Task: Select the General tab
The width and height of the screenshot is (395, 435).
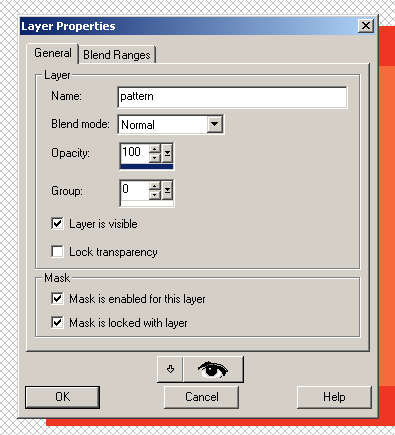Action: (53, 53)
